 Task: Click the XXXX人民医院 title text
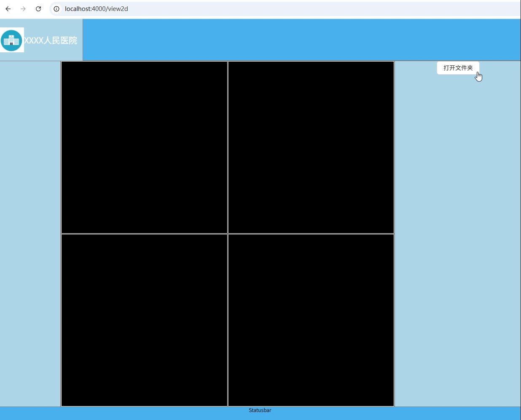coord(51,40)
